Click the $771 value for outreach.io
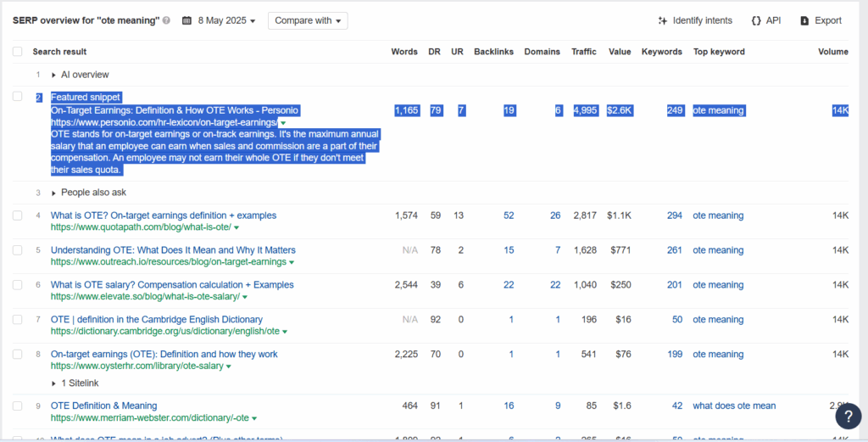The width and height of the screenshot is (868, 442). coord(620,250)
